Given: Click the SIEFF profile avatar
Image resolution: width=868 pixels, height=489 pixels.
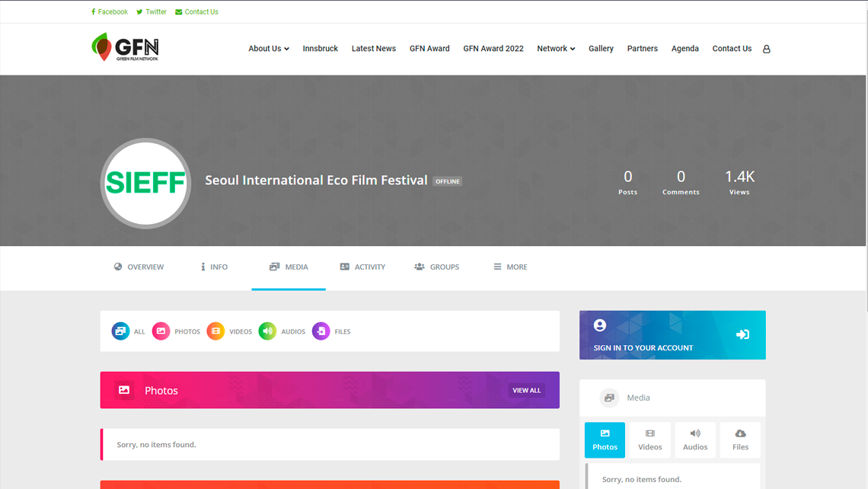Looking at the screenshot, I should click(145, 183).
